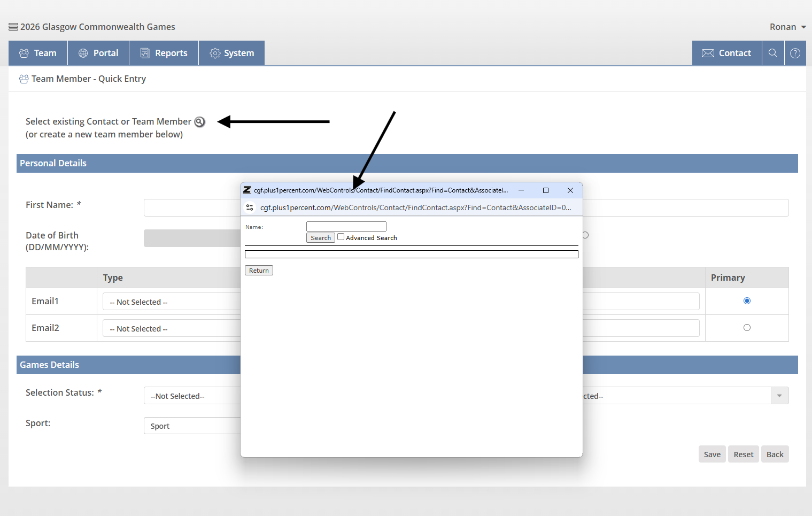Close the Find Contact popup window
Viewport: 812px width, 516px height.
tap(570, 190)
